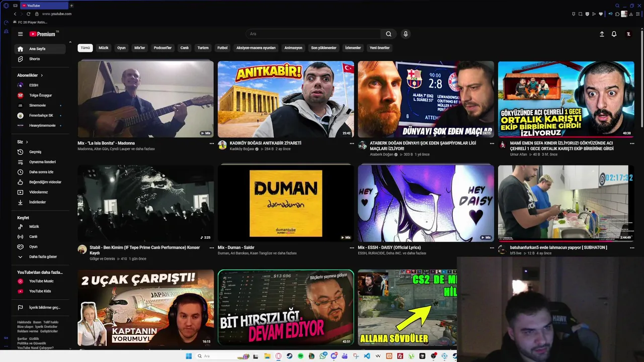Click the YouTube search input field
Viewport: 644px width, 362px height.
[313, 34]
